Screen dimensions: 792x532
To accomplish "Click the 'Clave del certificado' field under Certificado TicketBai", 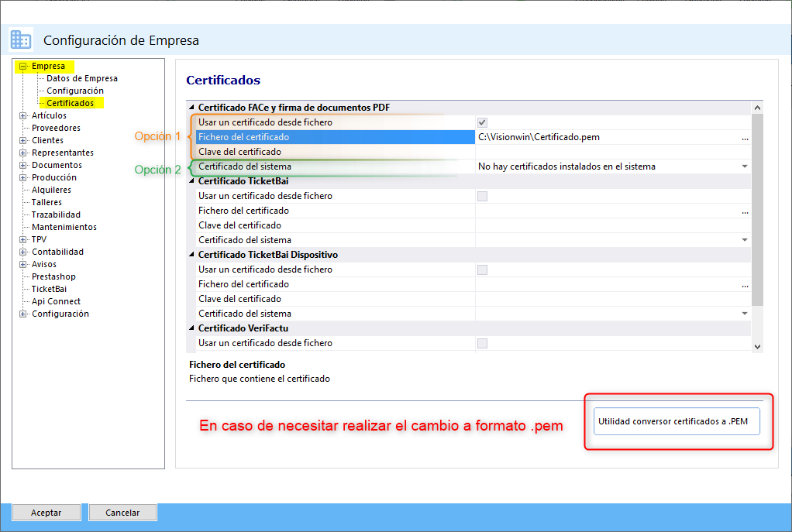I will tap(613, 225).
